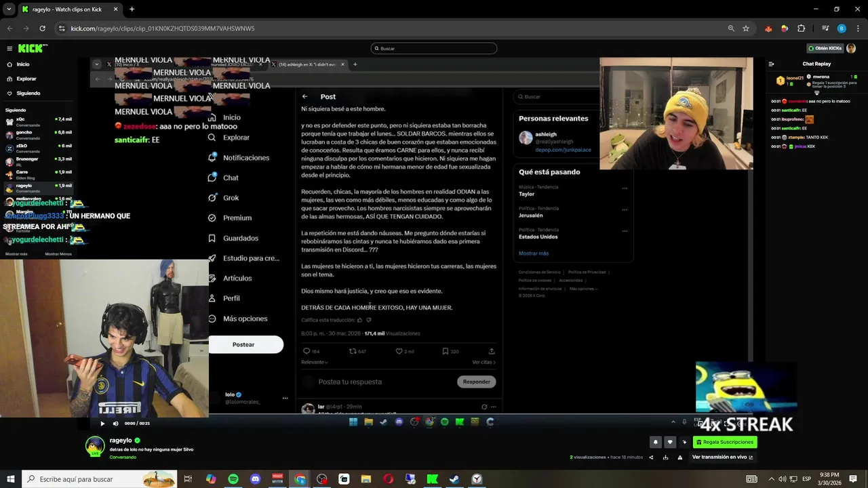
Task: Open Steam from the taskbar
Action: pos(454,479)
